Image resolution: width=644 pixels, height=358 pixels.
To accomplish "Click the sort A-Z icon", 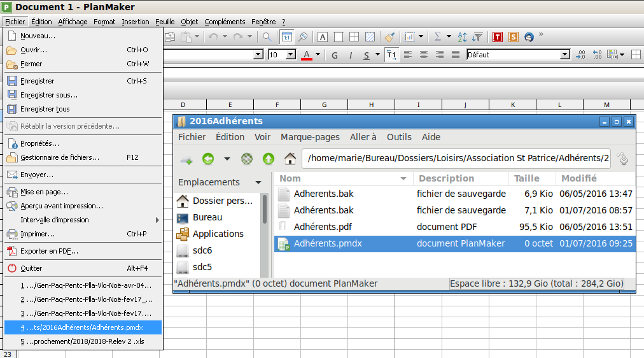I will [463, 37].
